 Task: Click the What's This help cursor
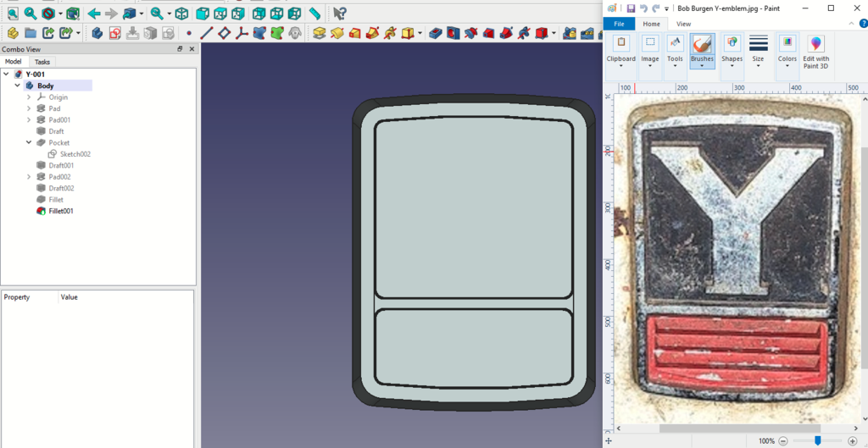pyautogui.click(x=339, y=14)
